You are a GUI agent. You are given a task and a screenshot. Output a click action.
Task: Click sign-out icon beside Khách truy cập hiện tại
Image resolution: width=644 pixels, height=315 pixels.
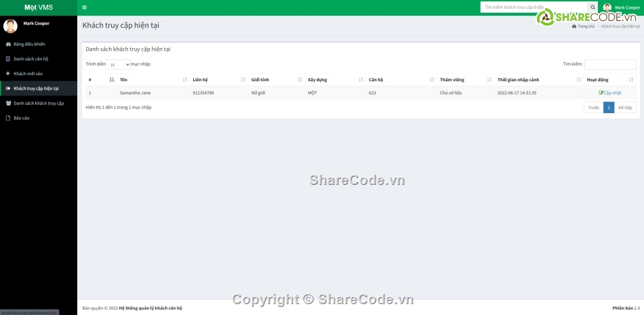point(8,88)
